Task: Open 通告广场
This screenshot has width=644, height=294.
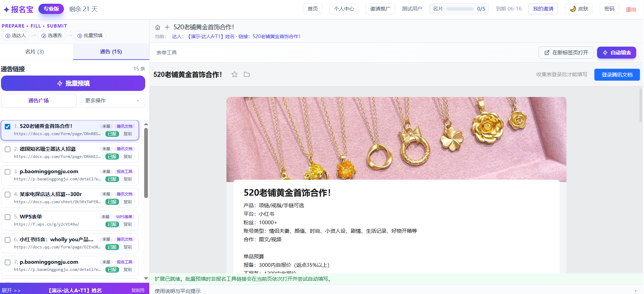Action: tap(39, 101)
